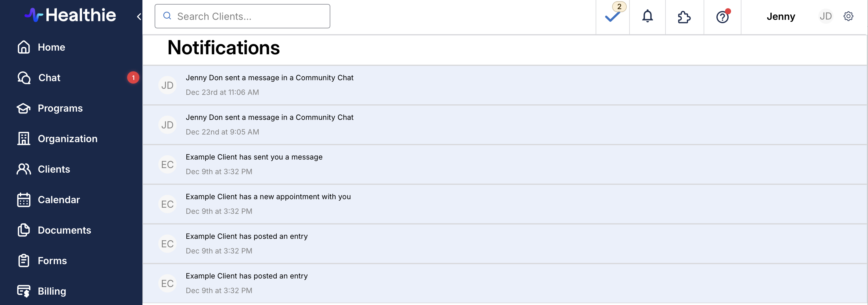Open Calendar from the sidebar
868x305 pixels.
pyautogui.click(x=59, y=200)
